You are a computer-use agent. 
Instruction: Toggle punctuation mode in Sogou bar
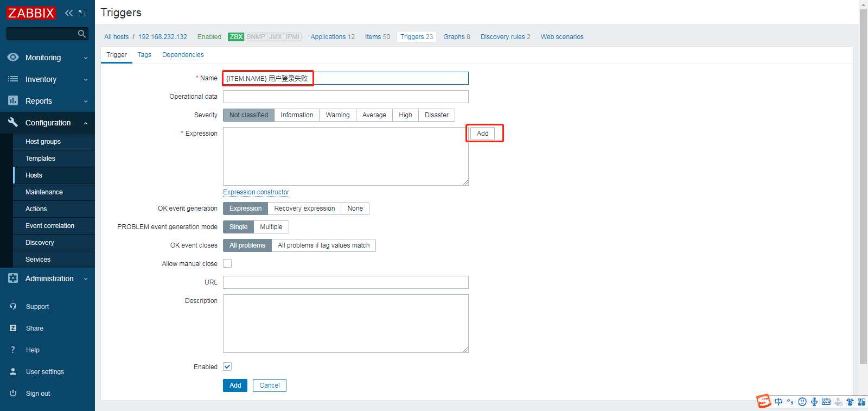tap(790, 402)
